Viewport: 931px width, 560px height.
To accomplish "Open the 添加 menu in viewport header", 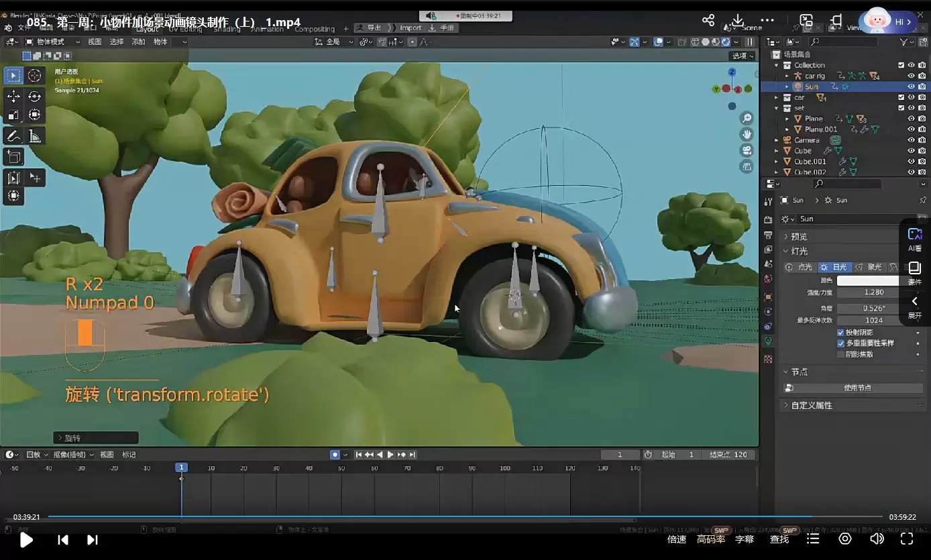I will coord(138,42).
